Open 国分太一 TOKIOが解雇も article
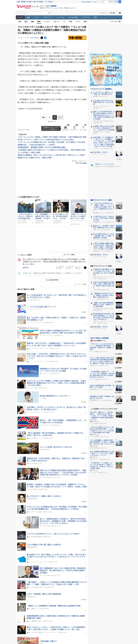The width and height of the screenshot is (138, 644). [x=63, y=421]
